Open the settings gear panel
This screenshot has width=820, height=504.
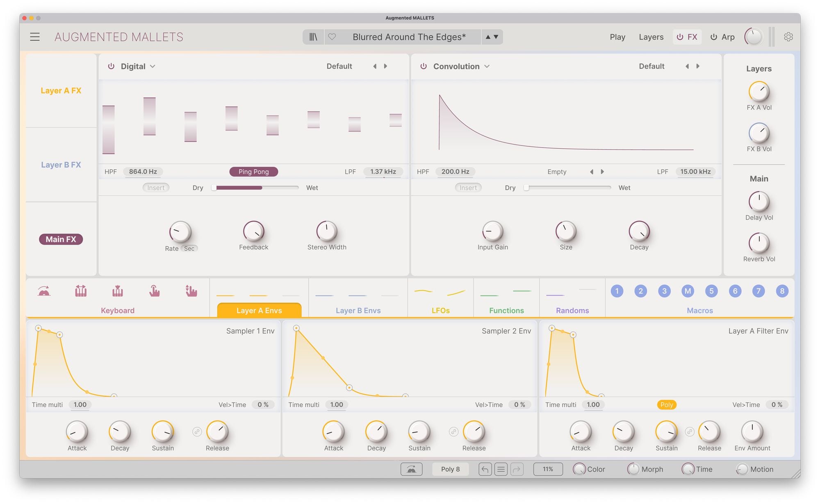click(788, 37)
